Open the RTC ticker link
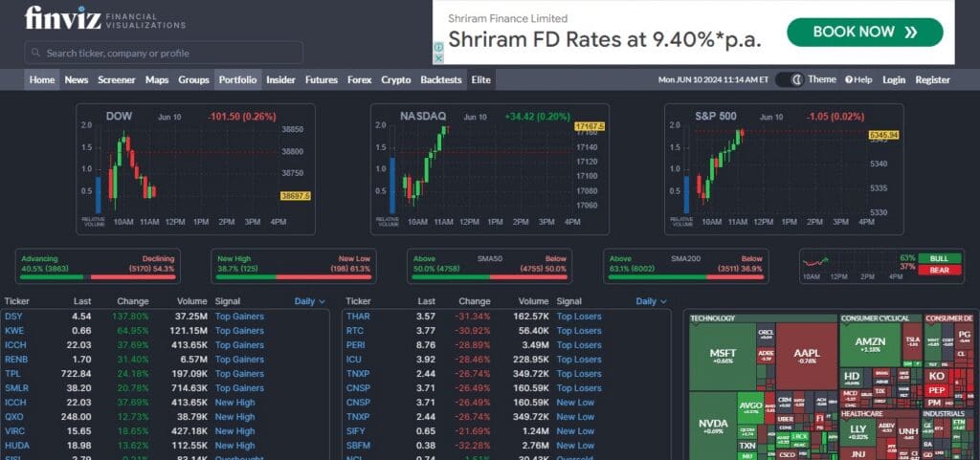This screenshot has width=980, height=460. tap(354, 331)
